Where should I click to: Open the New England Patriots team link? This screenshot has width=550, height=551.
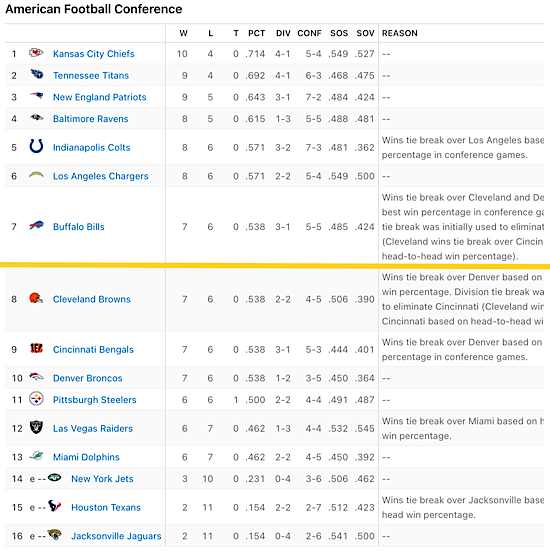[99, 97]
